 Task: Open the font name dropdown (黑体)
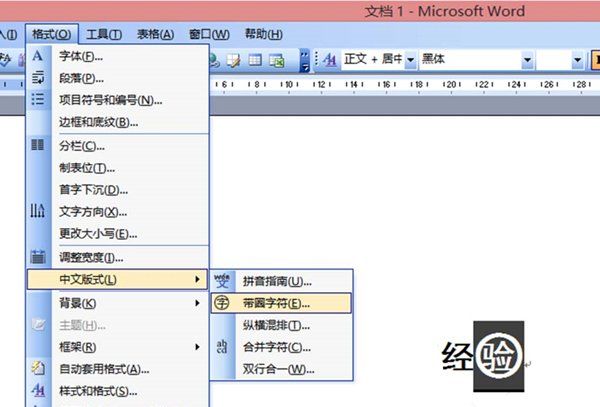point(527,60)
